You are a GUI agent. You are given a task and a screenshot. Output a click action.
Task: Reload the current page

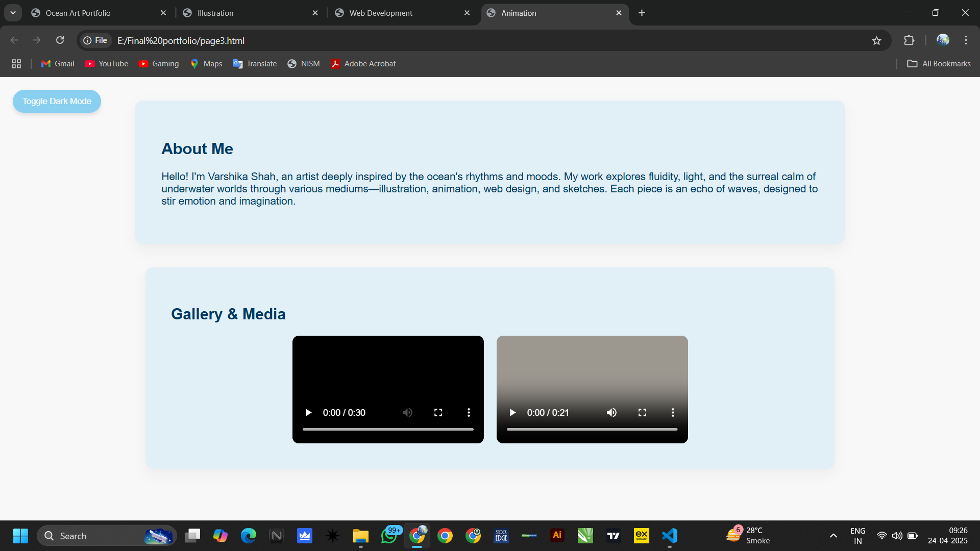[x=60, y=40]
